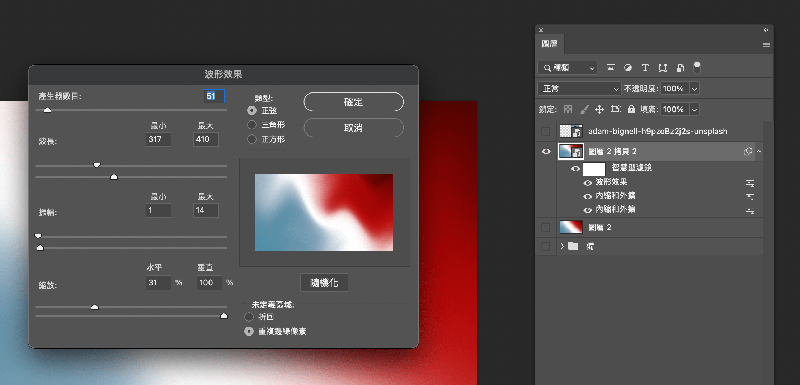Open layer kind filter dropdown
Viewport: 800px width, 385px height.
[567, 67]
